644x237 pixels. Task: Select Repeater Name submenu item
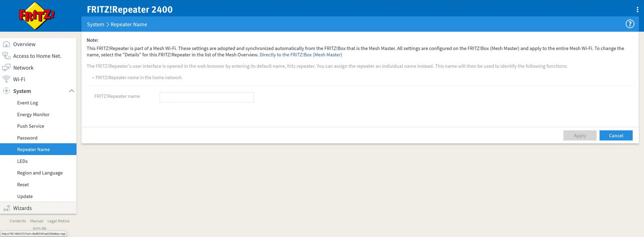point(38,149)
